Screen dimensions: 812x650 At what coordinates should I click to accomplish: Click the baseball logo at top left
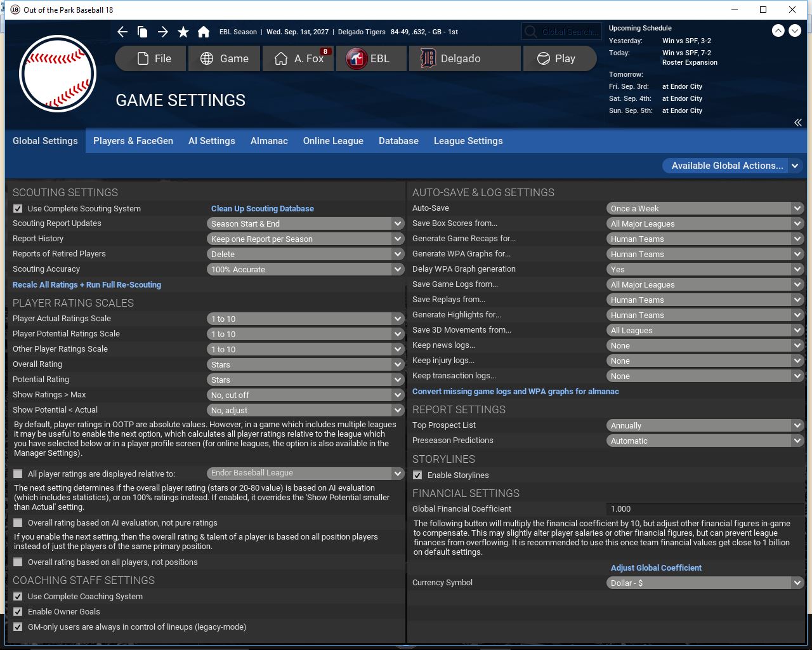point(58,74)
